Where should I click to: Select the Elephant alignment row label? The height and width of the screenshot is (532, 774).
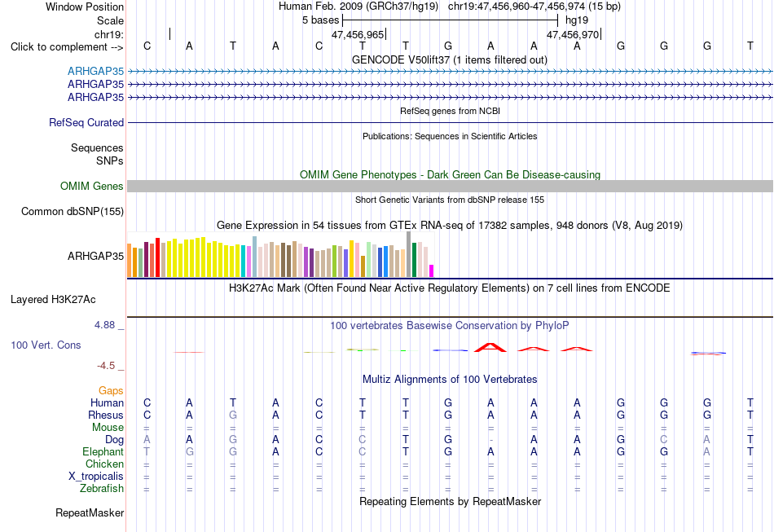(103, 451)
